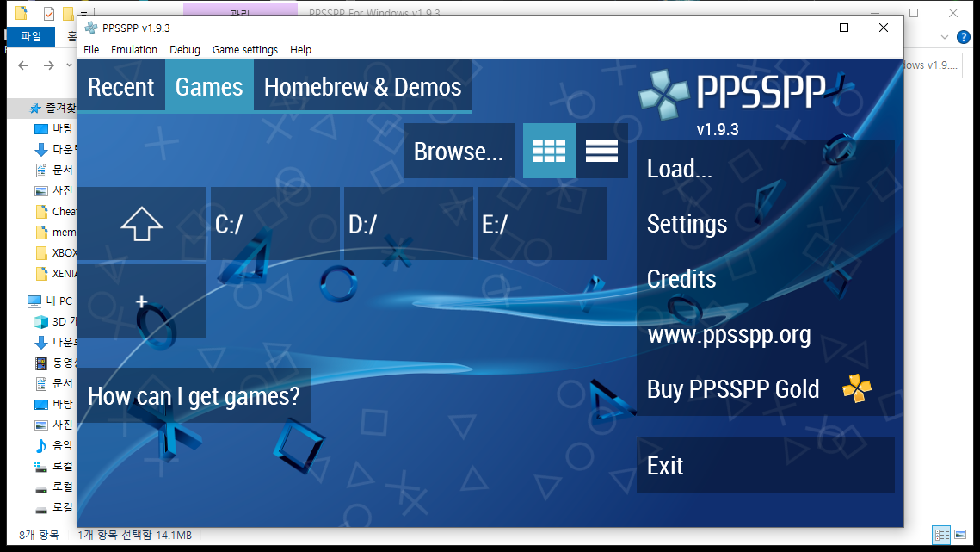This screenshot has width=980, height=552.
Task: Open the Help menu
Action: (300, 49)
